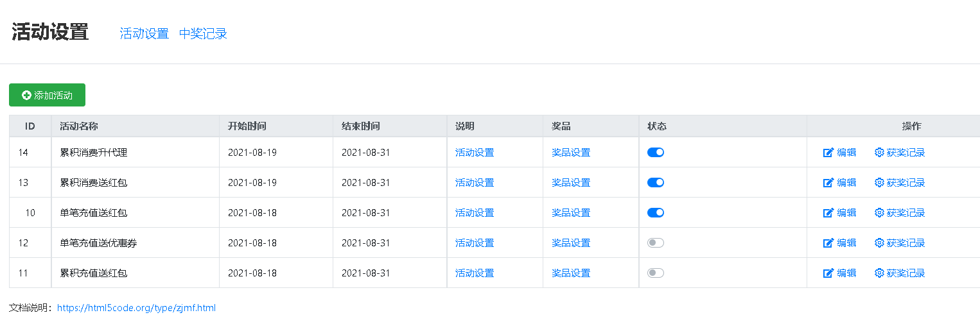Image resolution: width=980 pixels, height=331 pixels.
Task: Open 奖品设置 link for 累积消费升代理
Action: pos(571,153)
